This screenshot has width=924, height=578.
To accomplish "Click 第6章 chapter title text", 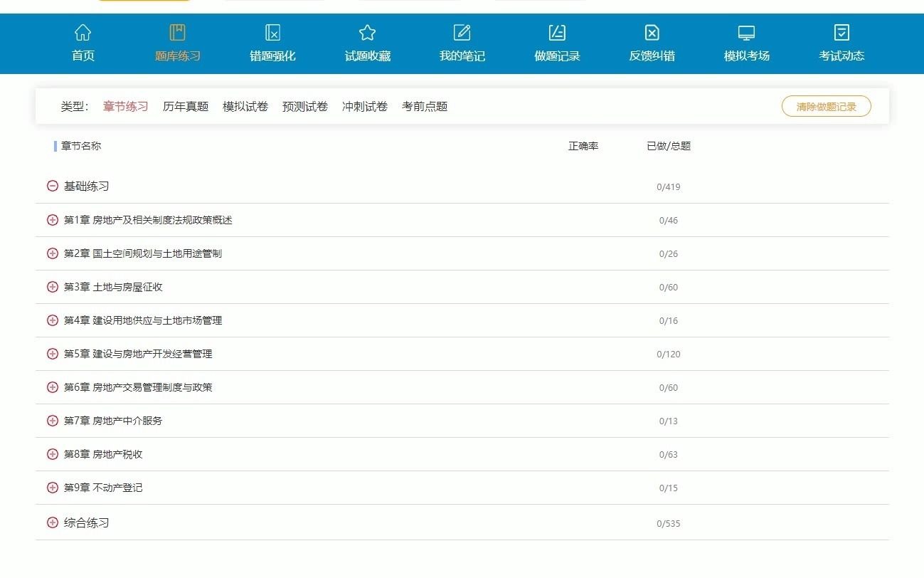I will [138, 387].
